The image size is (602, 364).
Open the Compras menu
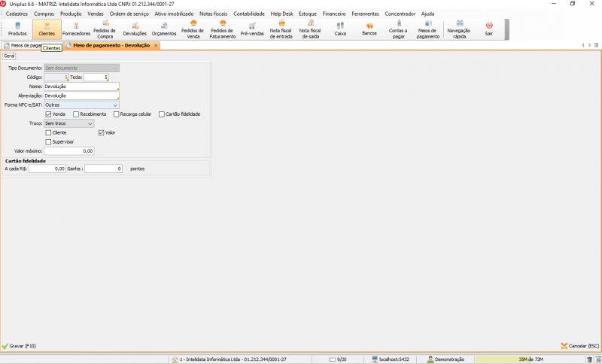[x=44, y=14]
